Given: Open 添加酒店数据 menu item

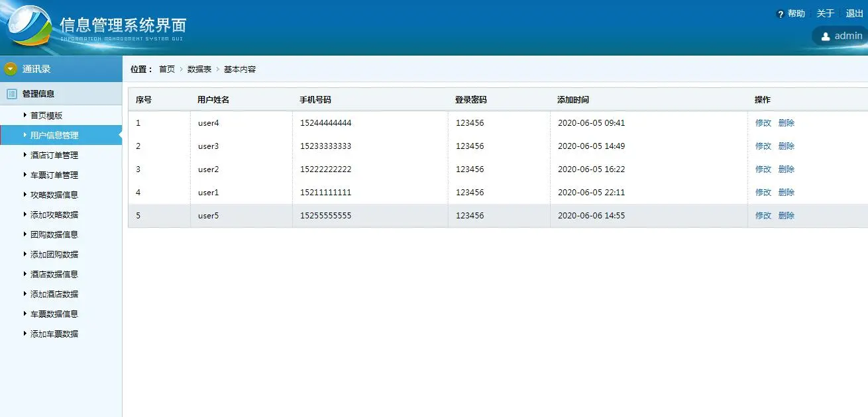Looking at the screenshot, I should point(54,294).
